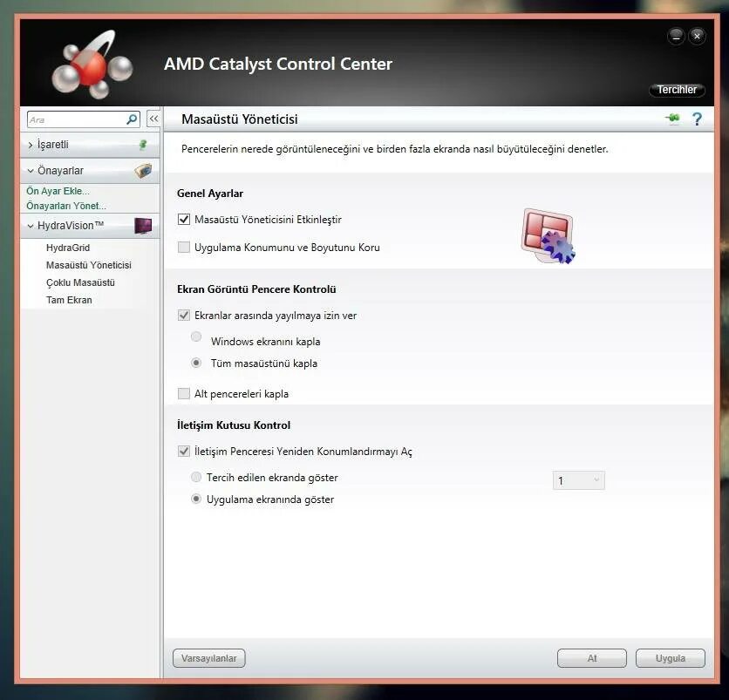Click the AMD Catalyst molecule logo
The width and height of the screenshot is (729, 700).
[x=92, y=65]
